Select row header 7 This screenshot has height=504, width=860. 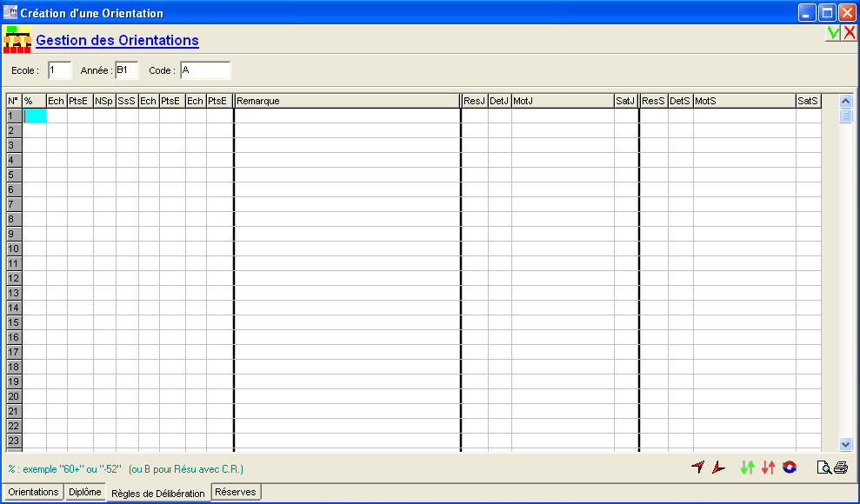(x=14, y=204)
